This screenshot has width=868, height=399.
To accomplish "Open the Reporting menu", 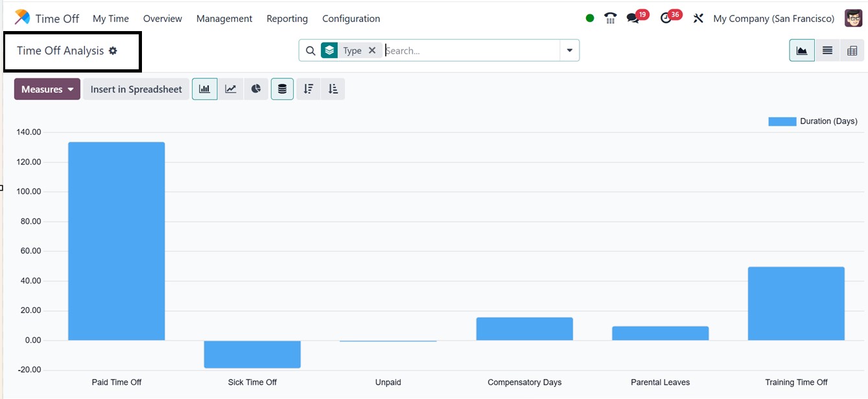I will point(287,19).
